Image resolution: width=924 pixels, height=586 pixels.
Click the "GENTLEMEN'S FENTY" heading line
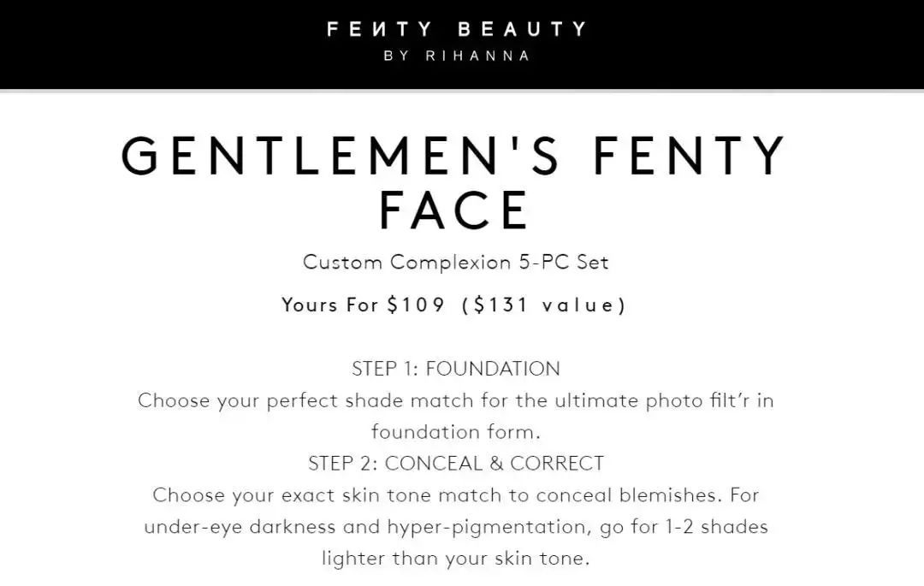(454, 157)
